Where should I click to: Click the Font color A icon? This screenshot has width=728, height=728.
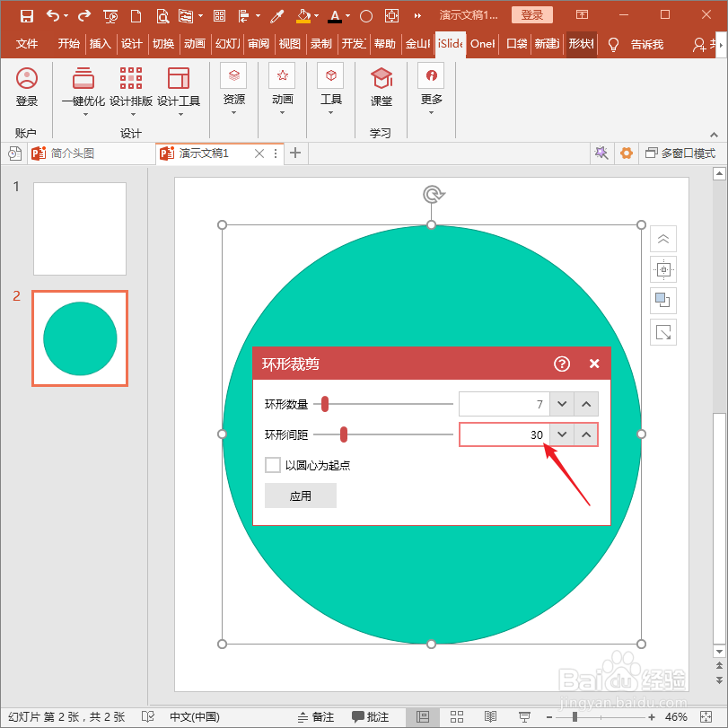coord(335,16)
